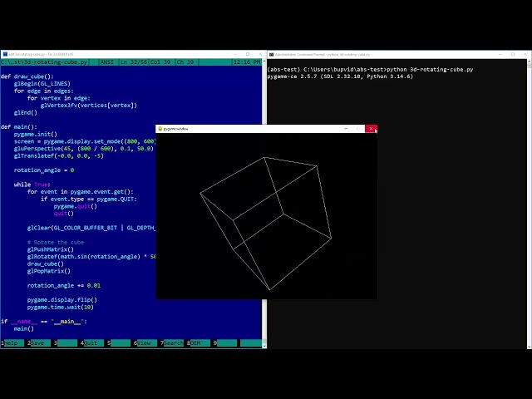This screenshot has width=532, height=399.
Task: Click the line 'def main():'
Action: coord(18,127)
